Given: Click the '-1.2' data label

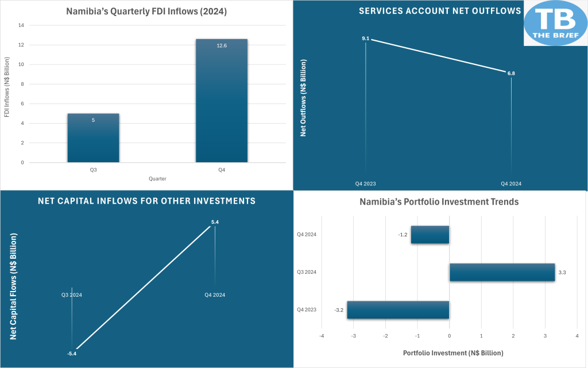Looking at the screenshot, I should coord(403,235).
